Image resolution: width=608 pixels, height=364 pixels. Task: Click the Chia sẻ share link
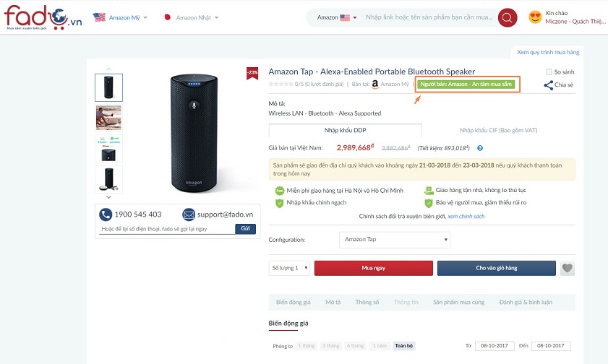point(564,84)
